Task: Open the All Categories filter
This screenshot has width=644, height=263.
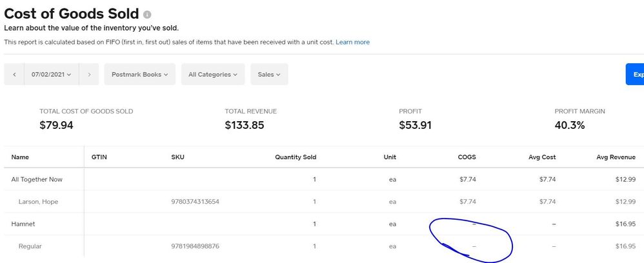Action: (213, 74)
